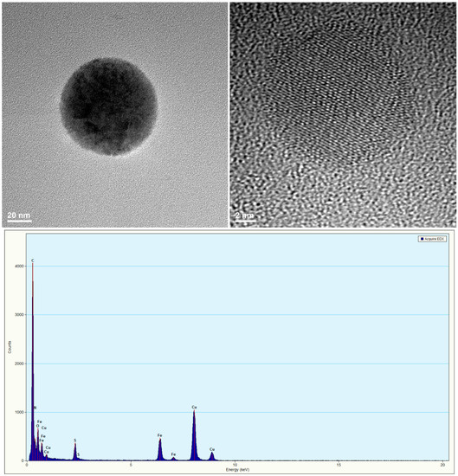The height and width of the screenshot is (476, 458).
Task: Click the Cu label above the tallest copper peak
Action: tap(195, 407)
